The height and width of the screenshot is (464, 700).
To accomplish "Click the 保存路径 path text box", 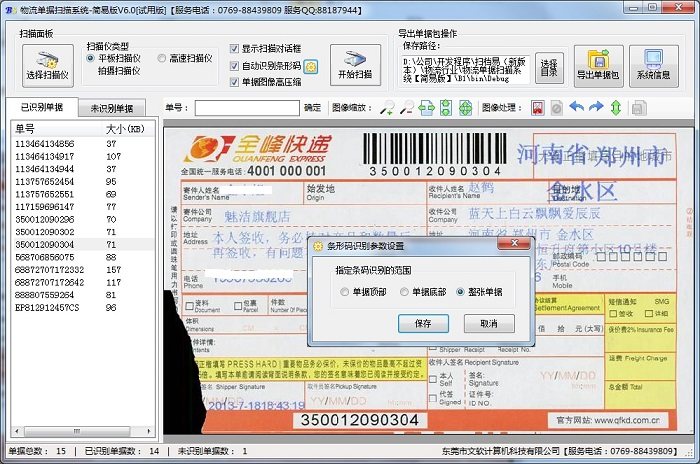I will click(x=465, y=69).
